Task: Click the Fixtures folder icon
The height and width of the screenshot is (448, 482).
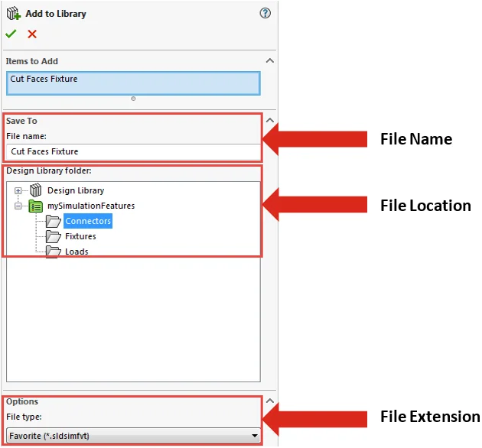Action: pos(53,237)
